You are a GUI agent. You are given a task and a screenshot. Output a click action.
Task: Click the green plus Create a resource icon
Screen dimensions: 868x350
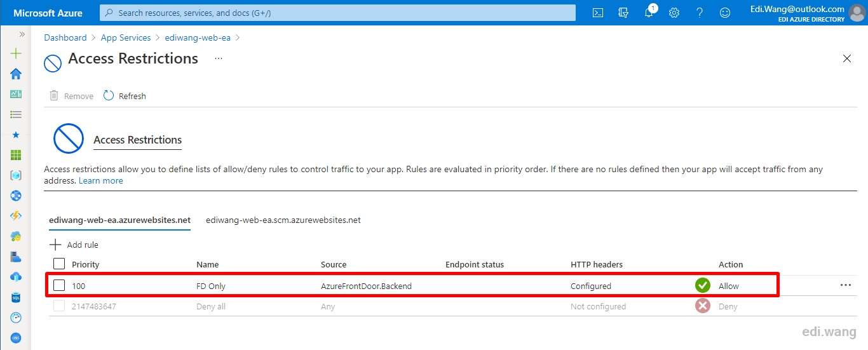(16, 53)
